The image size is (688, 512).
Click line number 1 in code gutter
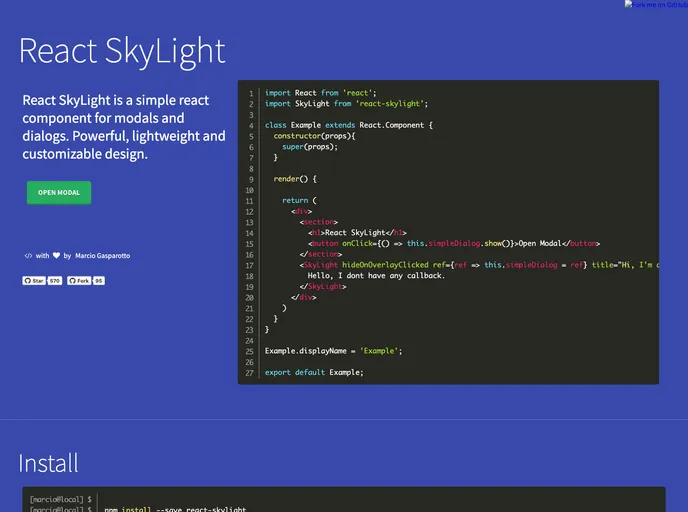coord(251,93)
